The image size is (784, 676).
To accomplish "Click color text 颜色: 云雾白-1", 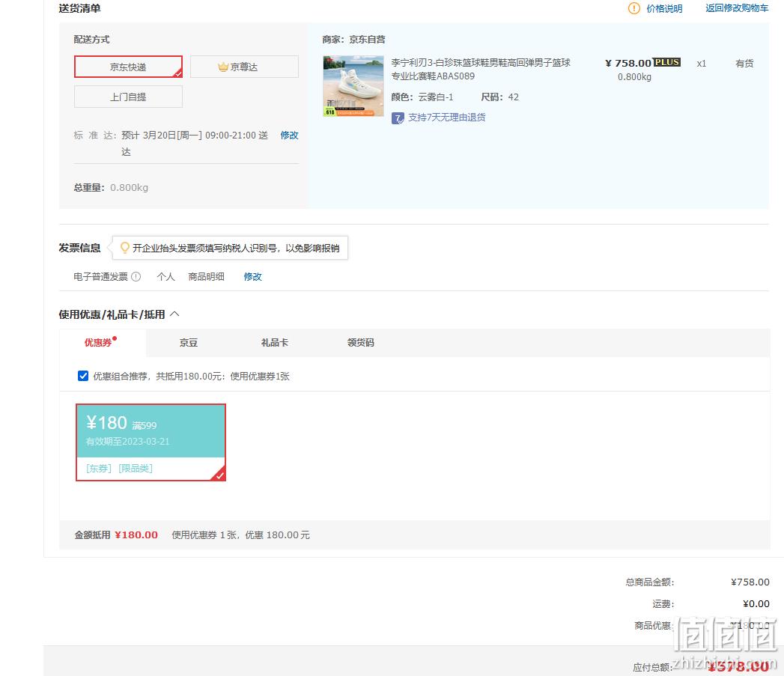I will (x=422, y=97).
